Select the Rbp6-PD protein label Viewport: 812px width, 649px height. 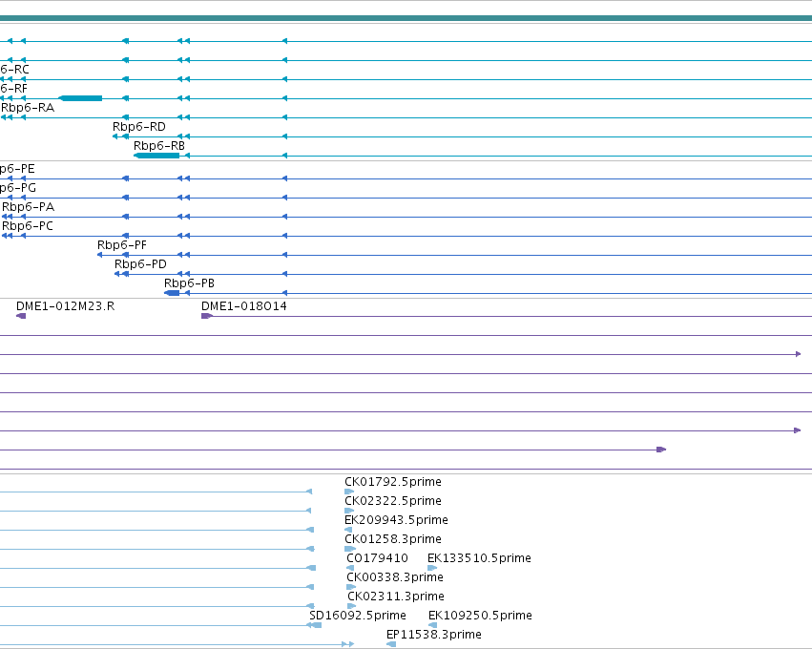tap(140, 264)
